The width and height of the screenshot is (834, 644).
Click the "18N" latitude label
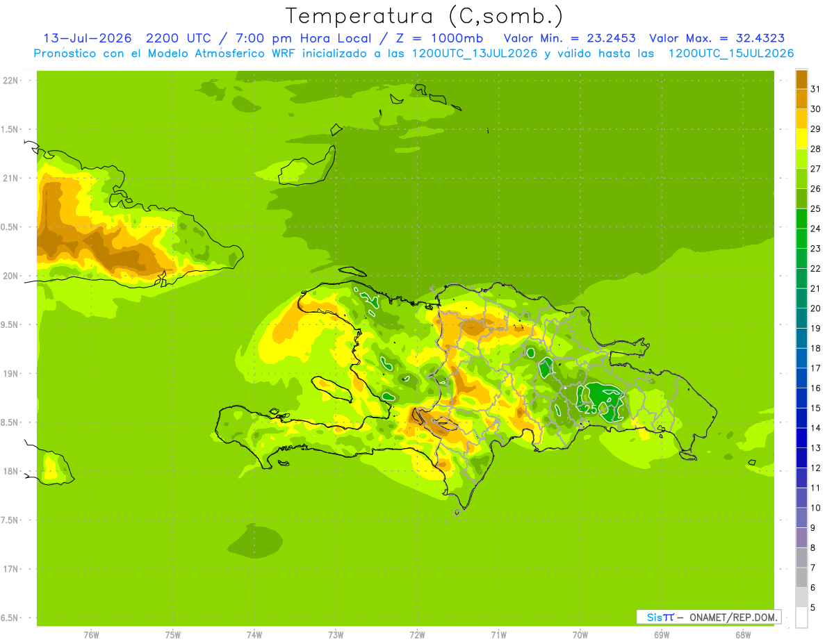[x=11, y=472]
